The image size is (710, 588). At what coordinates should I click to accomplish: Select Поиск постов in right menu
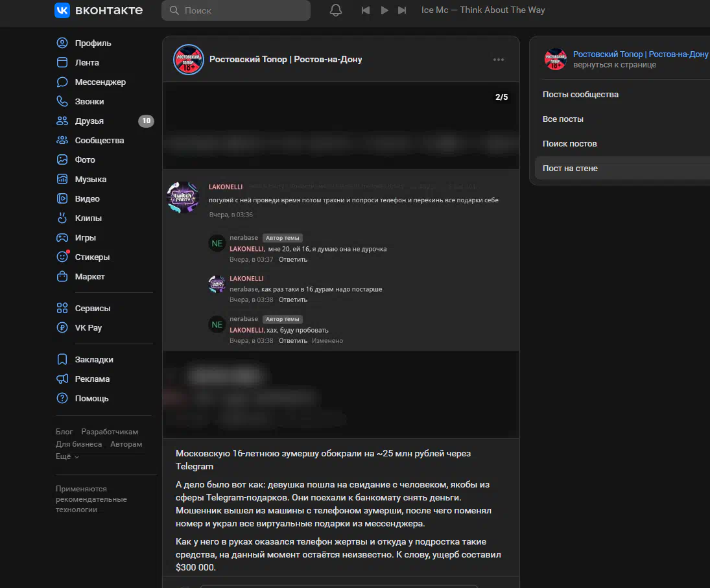point(570,143)
